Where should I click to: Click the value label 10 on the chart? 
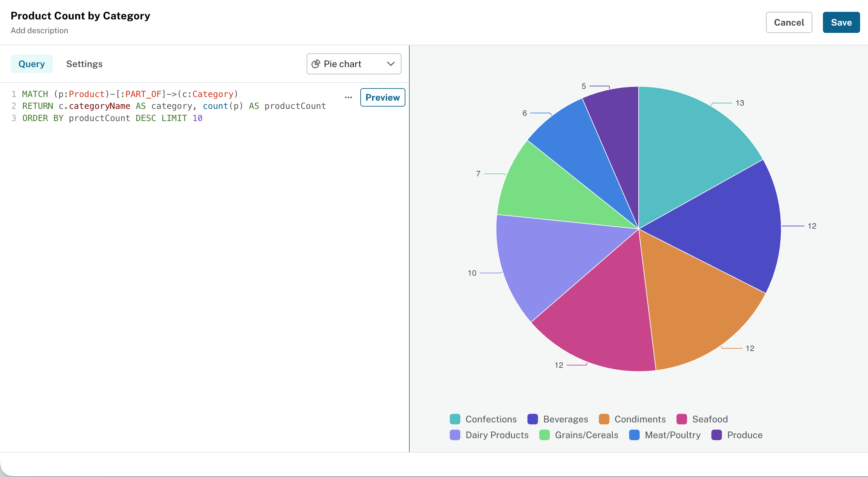click(x=472, y=273)
